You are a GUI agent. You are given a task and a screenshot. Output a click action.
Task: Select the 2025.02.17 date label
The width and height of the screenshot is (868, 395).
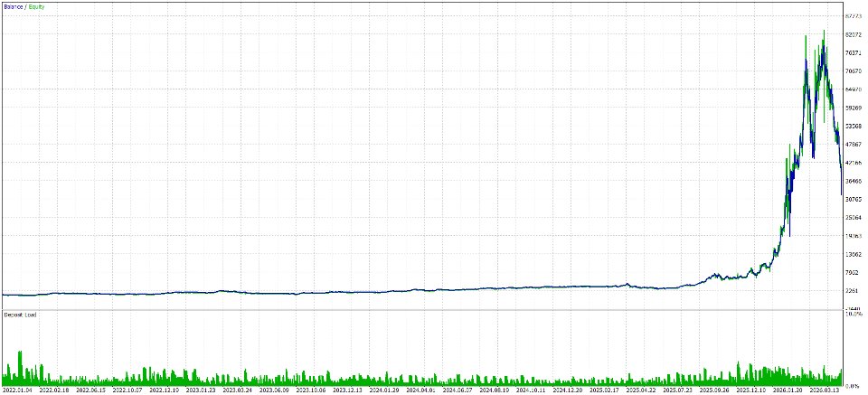pyautogui.click(x=604, y=390)
